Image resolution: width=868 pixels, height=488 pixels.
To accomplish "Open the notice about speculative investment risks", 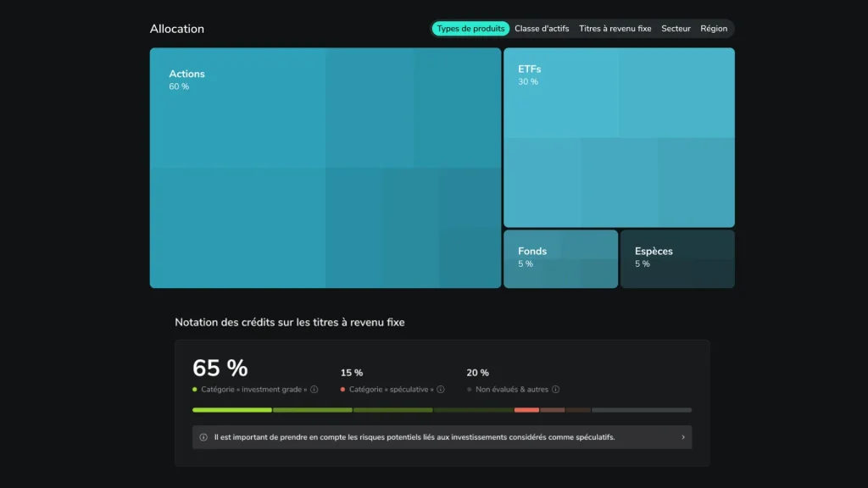I will coord(442,437).
